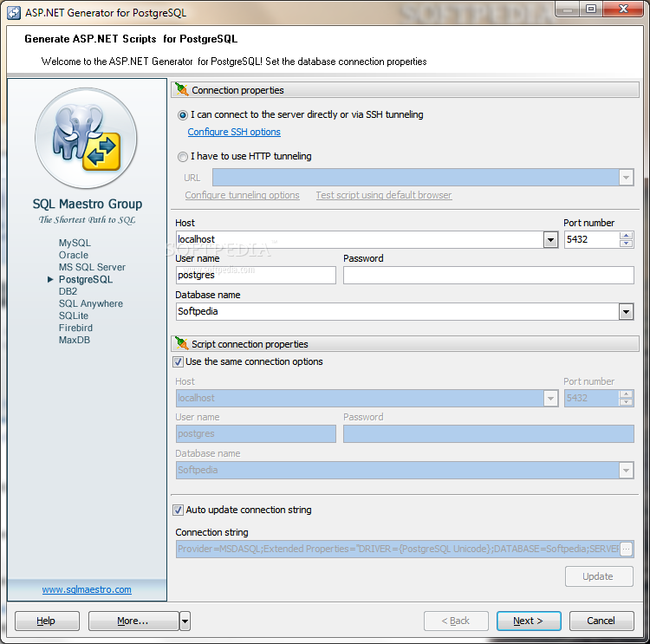Click the Script connection properties plug icon
Viewport: 650px width, 644px height.
point(182,343)
